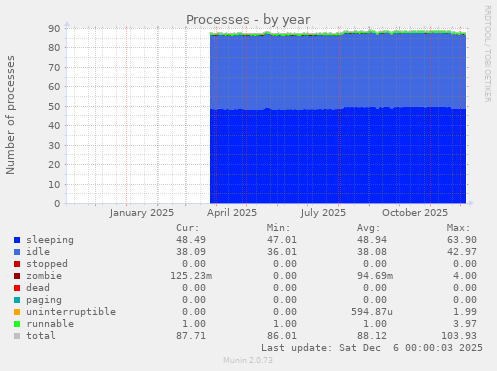Screen dimensions: 497x371
Task: Click the 'Processes - by year' chart title
Action: 248,20
